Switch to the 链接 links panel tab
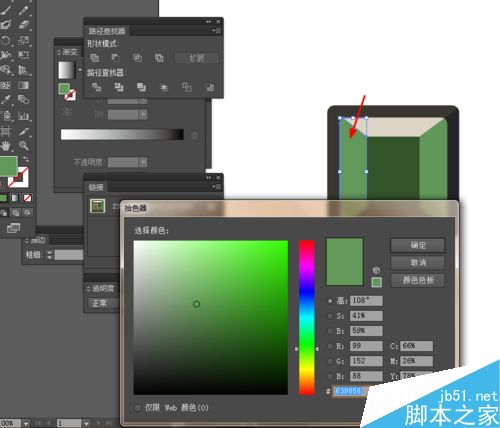Image resolution: width=500 pixels, height=428 pixels. (96, 187)
